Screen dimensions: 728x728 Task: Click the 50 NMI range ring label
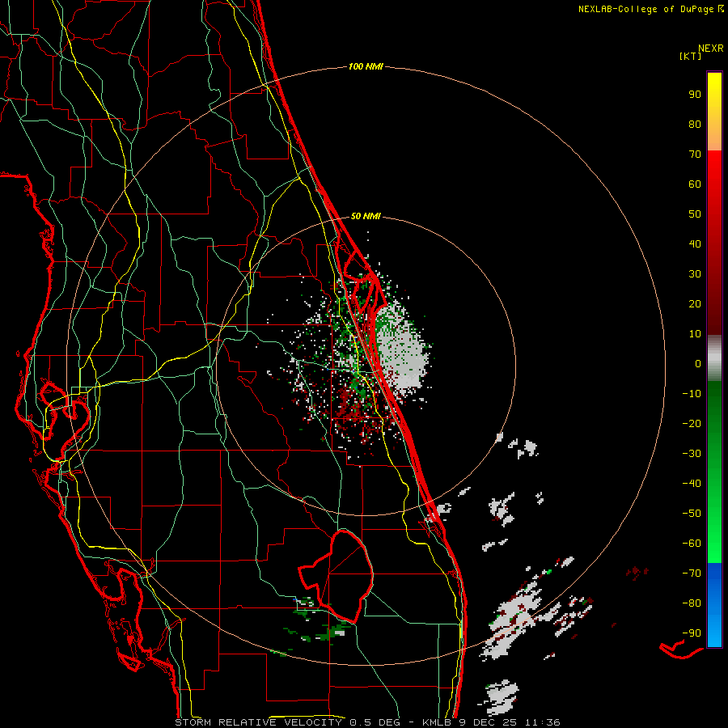pyautogui.click(x=366, y=216)
